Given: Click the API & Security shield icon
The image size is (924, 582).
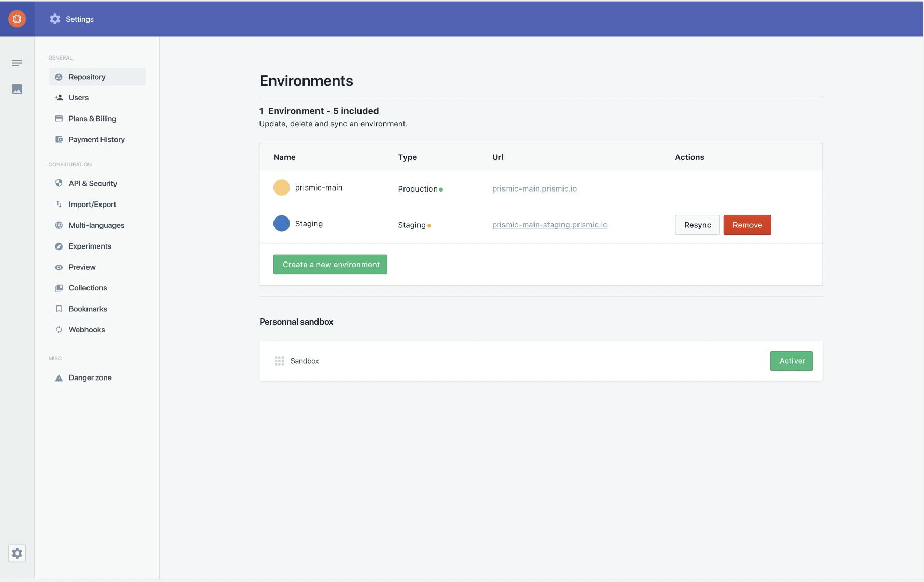Looking at the screenshot, I should point(59,183).
